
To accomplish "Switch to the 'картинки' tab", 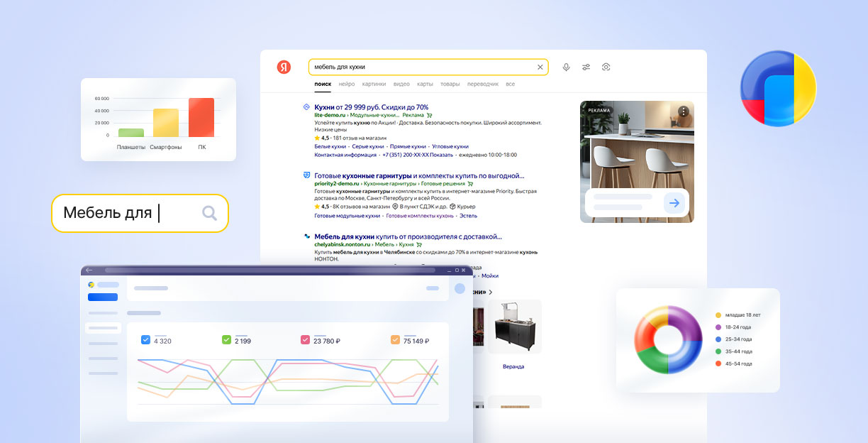I will (374, 84).
